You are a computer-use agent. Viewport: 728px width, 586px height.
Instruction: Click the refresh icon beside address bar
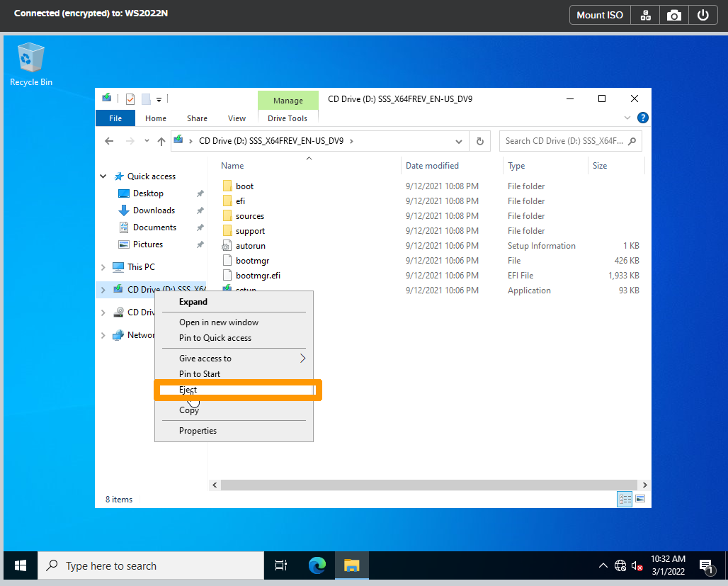click(x=479, y=141)
